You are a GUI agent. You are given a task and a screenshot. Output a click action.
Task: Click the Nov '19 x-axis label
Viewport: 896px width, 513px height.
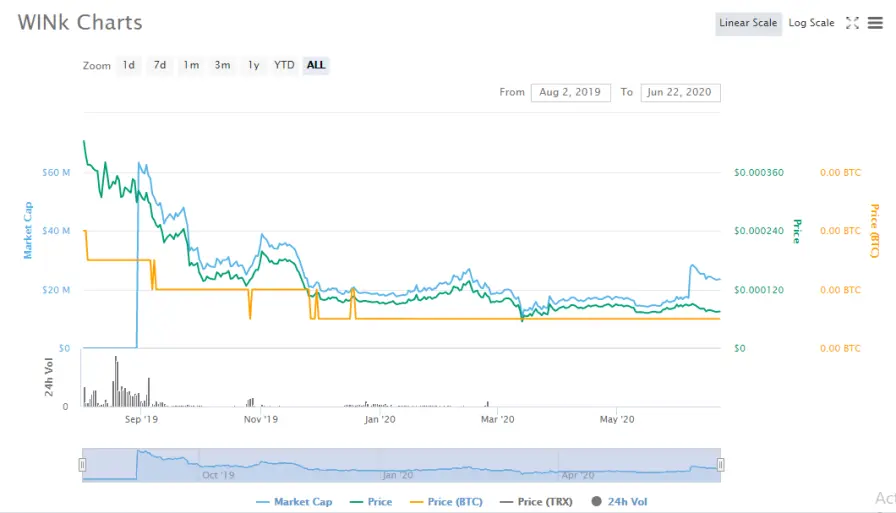coord(261,419)
